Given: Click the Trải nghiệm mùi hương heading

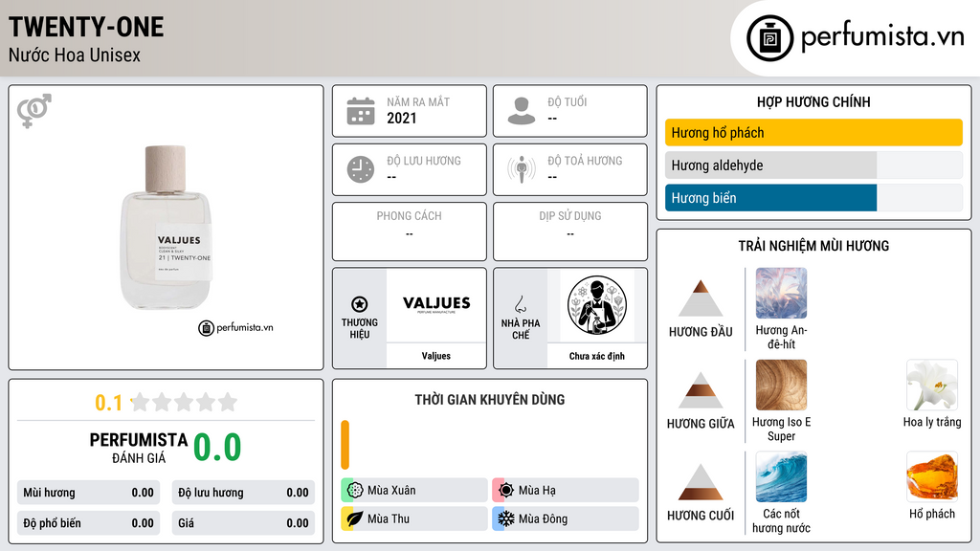Looking at the screenshot, I should 813,246.
